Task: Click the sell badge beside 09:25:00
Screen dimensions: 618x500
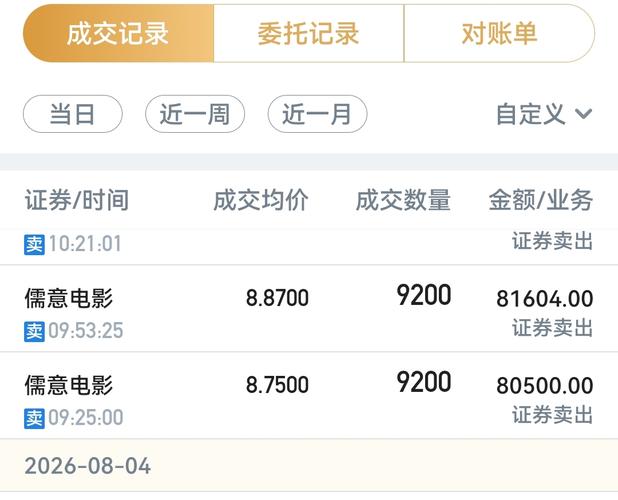Action: [34, 418]
